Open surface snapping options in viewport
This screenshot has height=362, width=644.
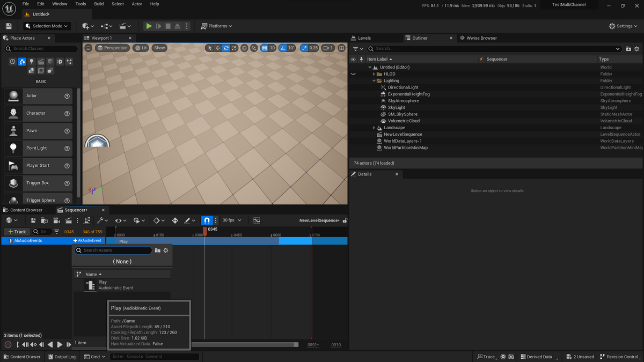(254, 48)
